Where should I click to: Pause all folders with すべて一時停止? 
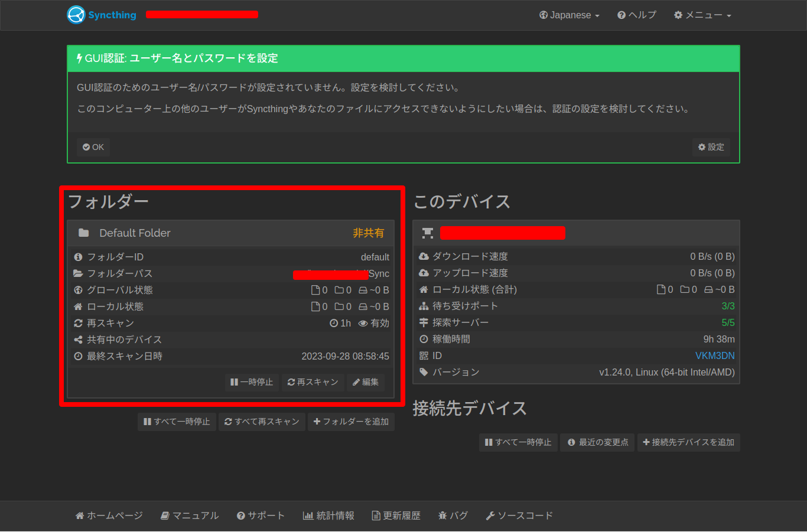tap(177, 422)
